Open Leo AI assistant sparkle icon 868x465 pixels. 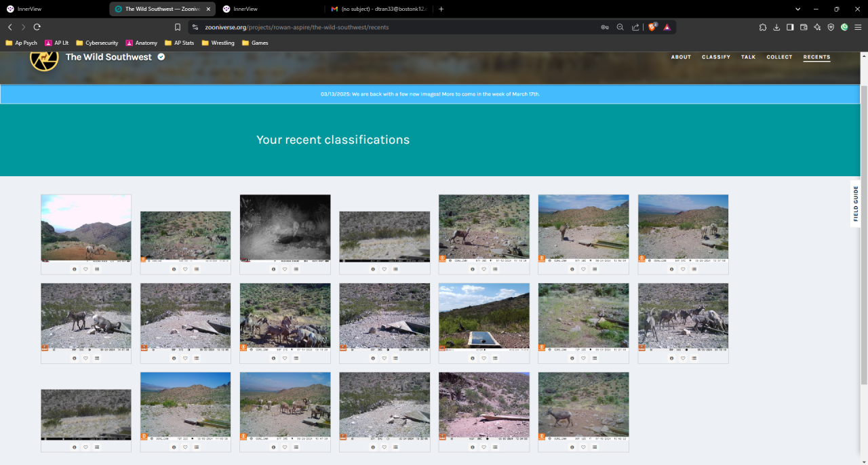(x=817, y=27)
